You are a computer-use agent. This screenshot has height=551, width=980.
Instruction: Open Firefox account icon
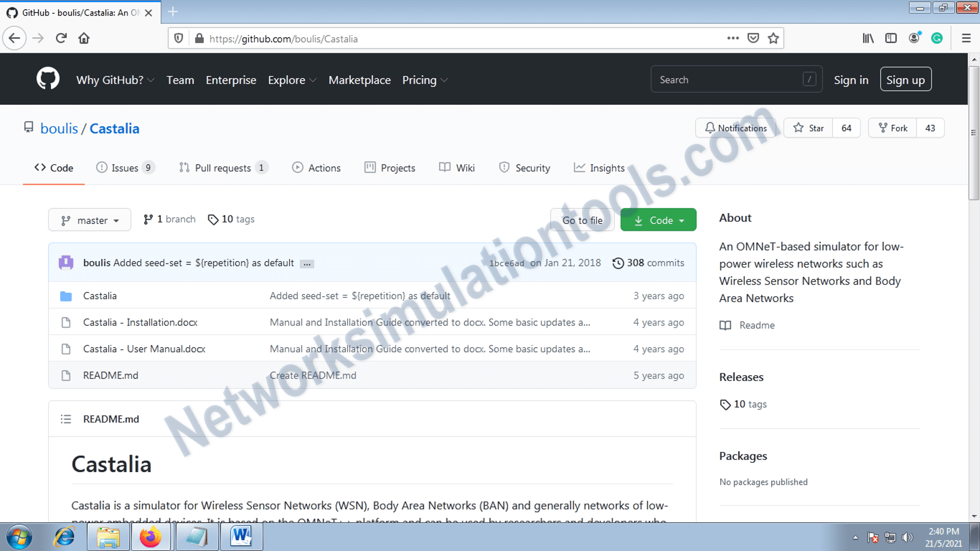click(x=914, y=38)
